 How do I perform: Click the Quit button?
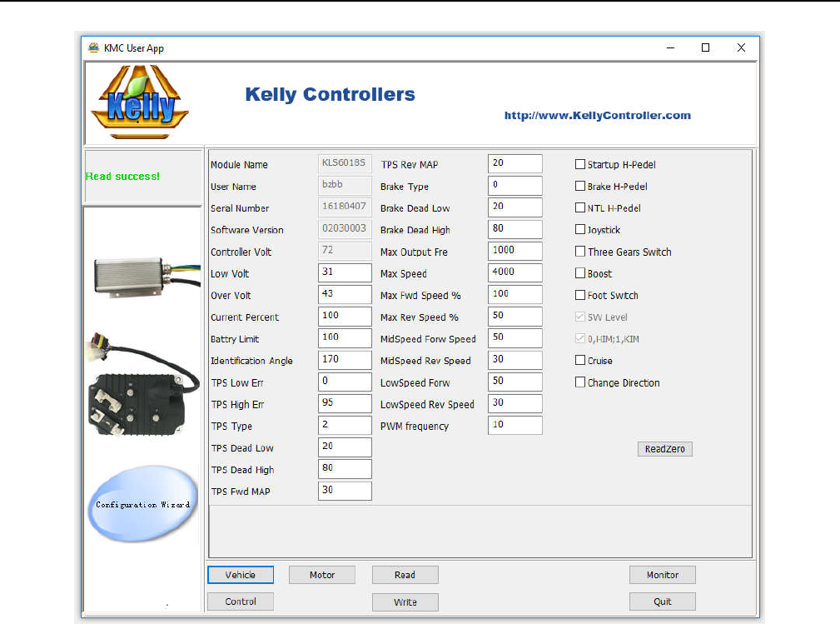pyautogui.click(x=663, y=602)
